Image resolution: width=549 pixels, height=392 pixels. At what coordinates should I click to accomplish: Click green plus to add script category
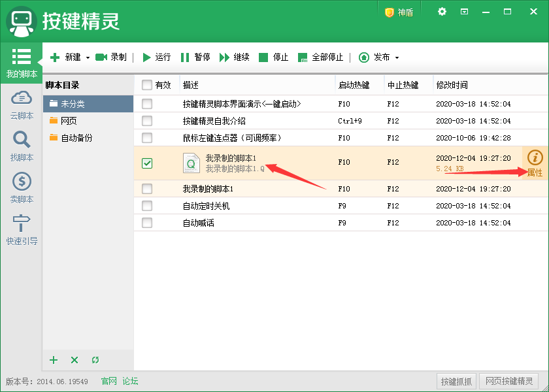coord(54,360)
